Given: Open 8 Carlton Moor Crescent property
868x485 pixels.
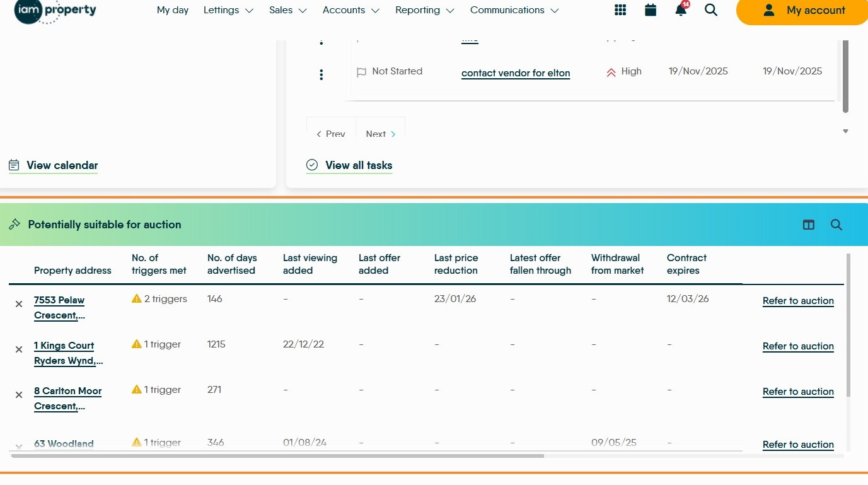Looking at the screenshot, I should point(67,399).
